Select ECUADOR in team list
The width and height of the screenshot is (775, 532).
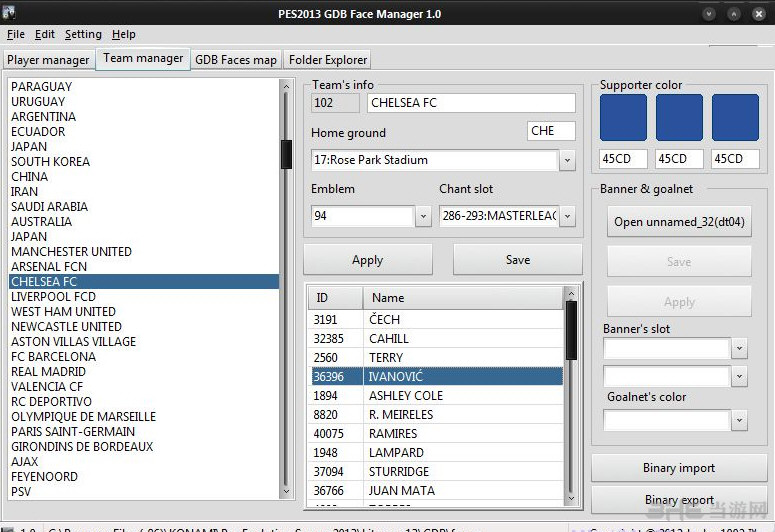pos(144,132)
